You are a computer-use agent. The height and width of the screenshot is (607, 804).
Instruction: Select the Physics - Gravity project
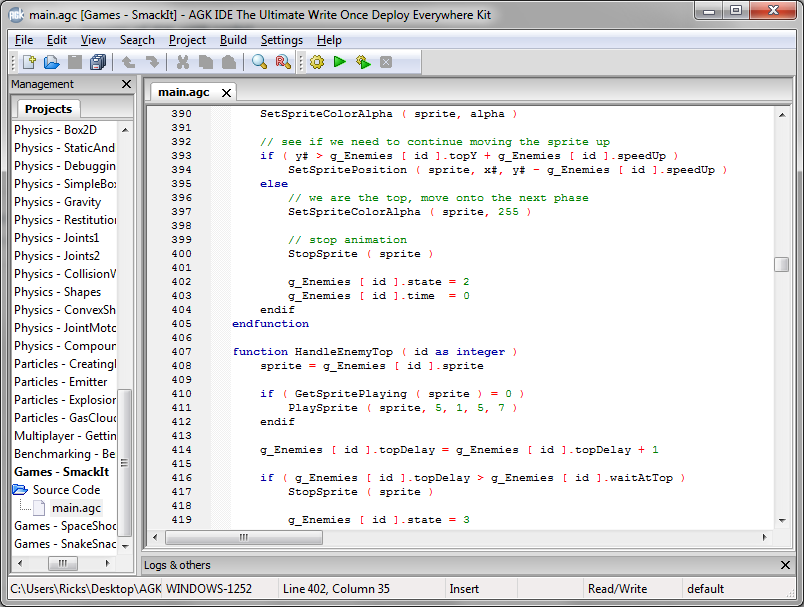click(x=57, y=202)
